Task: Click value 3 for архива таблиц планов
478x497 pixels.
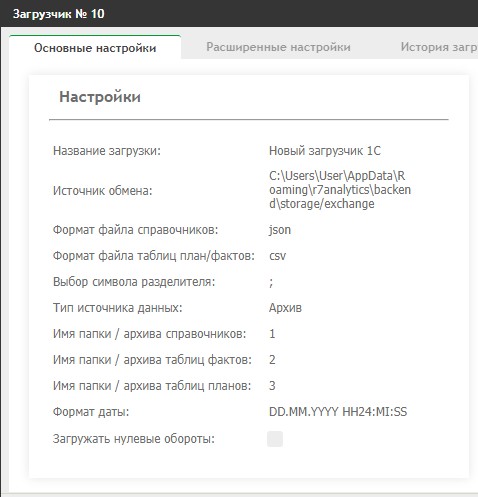Action: (x=272, y=386)
